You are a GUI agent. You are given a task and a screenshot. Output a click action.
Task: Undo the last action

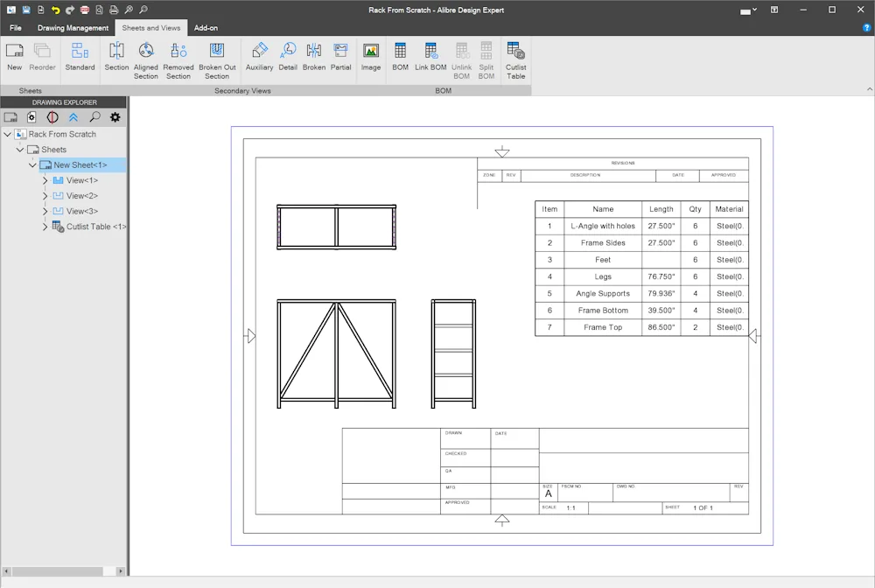[x=55, y=10]
